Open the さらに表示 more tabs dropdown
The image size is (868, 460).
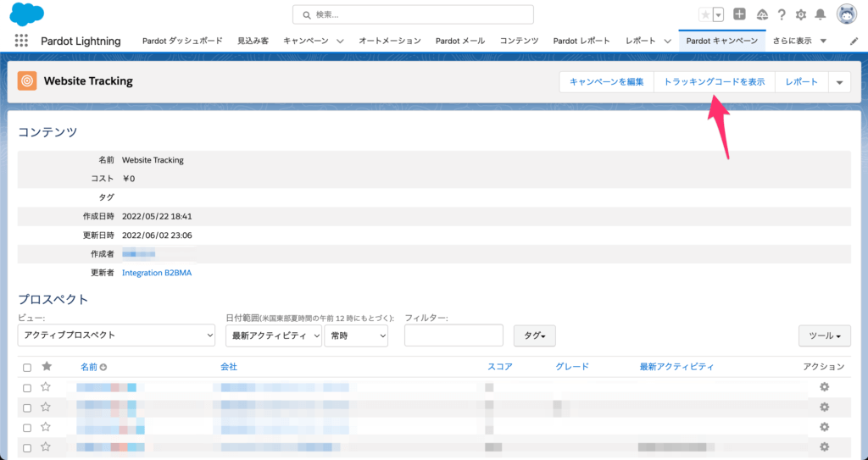tap(800, 41)
